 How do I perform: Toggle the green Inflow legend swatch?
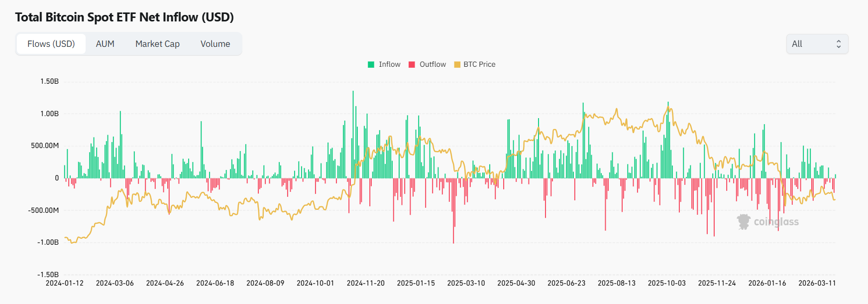pyautogui.click(x=371, y=64)
